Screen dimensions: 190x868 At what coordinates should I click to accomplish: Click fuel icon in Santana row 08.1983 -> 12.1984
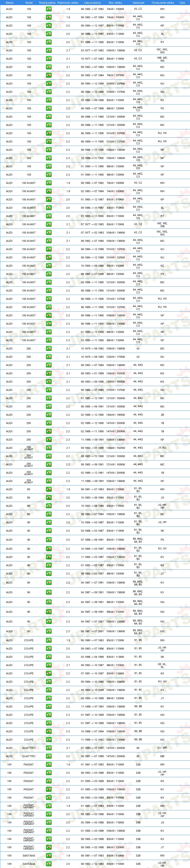tap(49, 864)
